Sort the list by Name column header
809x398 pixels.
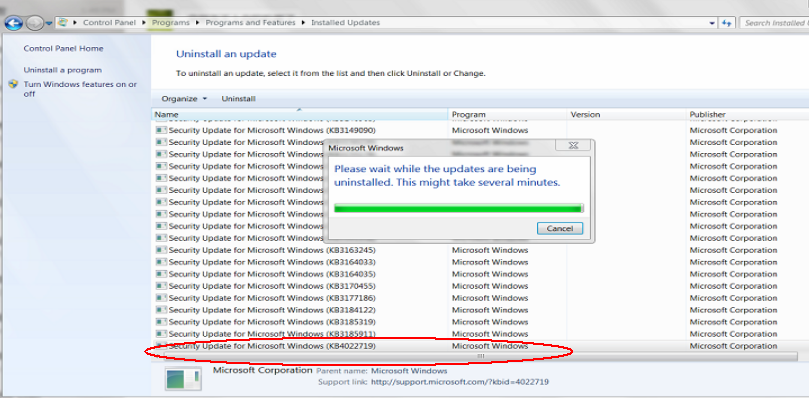[x=299, y=114]
